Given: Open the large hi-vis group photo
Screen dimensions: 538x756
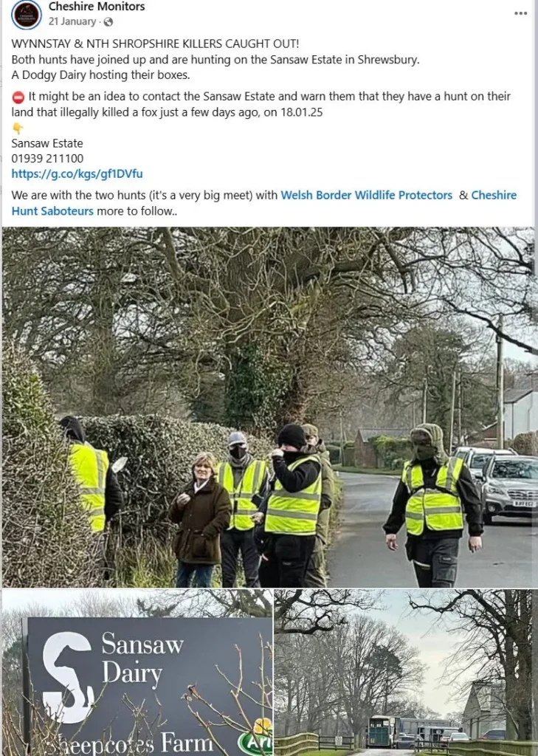Looking at the screenshot, I should [x=270, y=408].
